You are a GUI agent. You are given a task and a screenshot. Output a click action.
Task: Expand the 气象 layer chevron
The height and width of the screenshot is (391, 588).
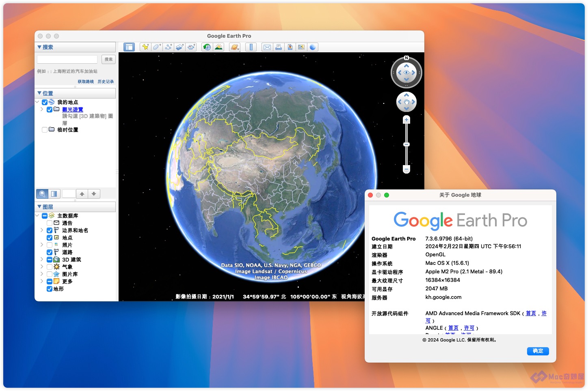tap(42, 267)
